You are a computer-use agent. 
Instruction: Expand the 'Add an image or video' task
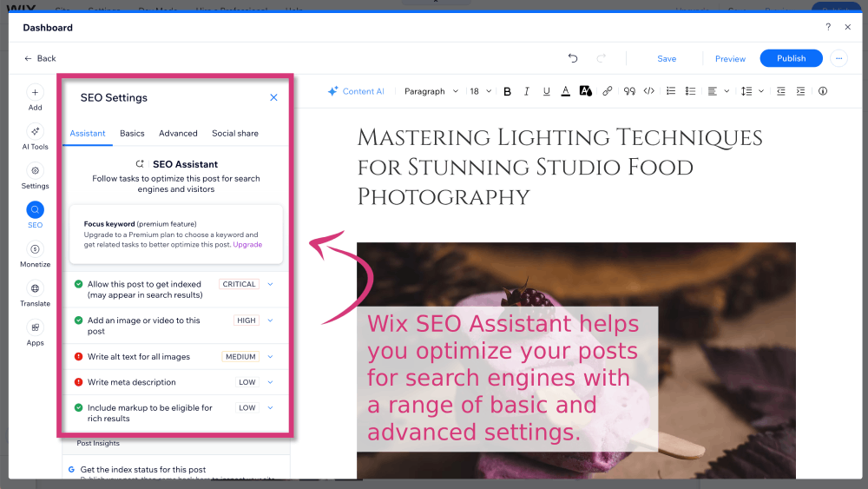point(270,320)
